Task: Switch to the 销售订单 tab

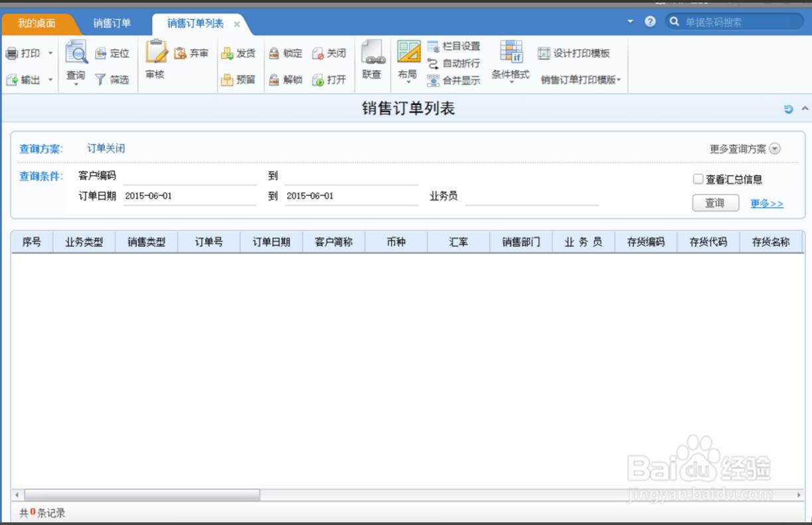Action: click(112, 23)
